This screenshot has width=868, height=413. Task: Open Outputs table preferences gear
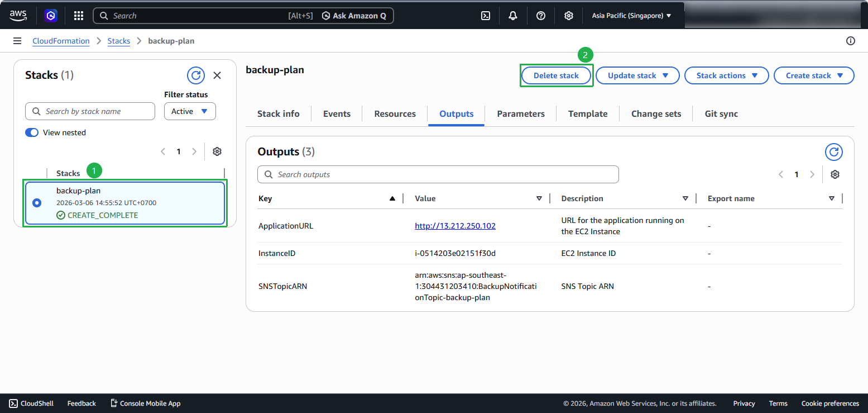pyautogui.click(x=835, y=174)
